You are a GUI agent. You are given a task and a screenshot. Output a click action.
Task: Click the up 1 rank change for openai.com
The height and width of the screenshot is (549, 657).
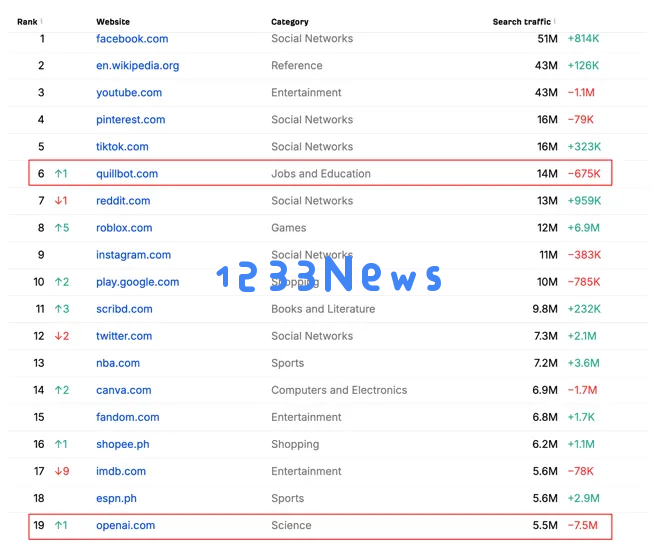point(61,525)
